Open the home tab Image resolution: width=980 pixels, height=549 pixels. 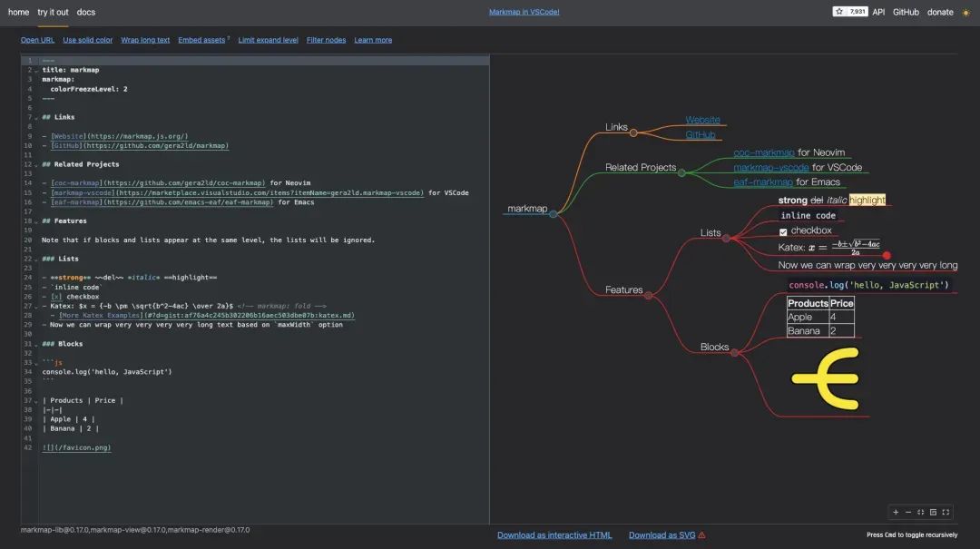click(17, 12)
